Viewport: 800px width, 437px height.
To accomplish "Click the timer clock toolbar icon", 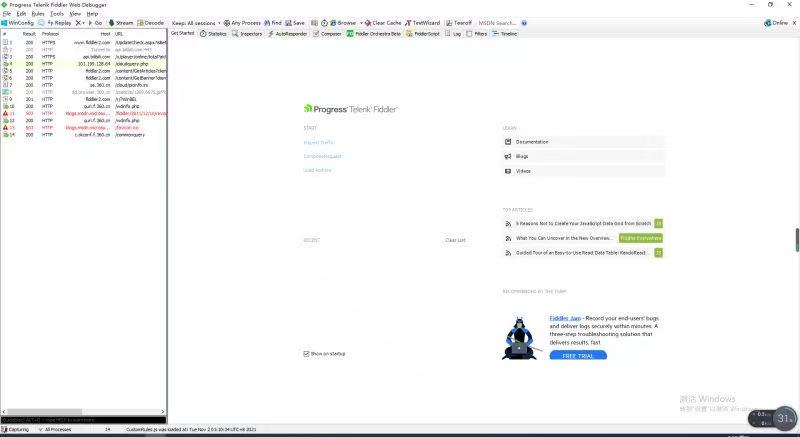I will pyautogui.click(x=324, y=23).
